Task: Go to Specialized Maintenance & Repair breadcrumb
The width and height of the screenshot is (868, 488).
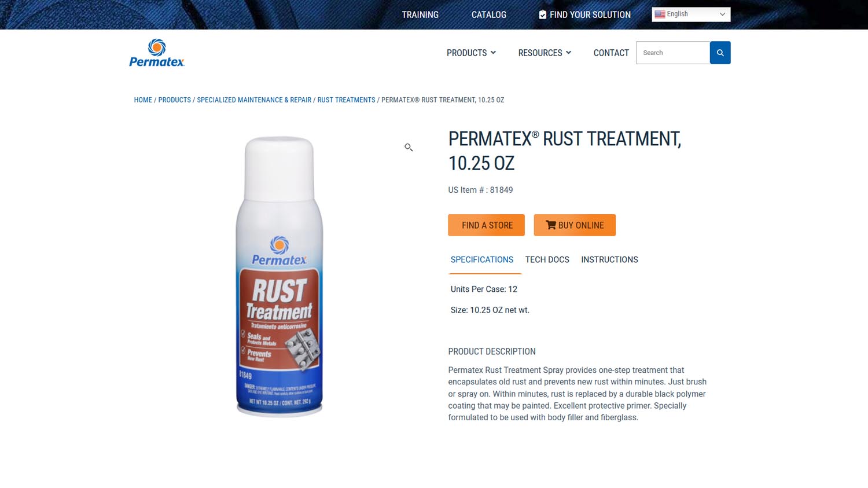Action: [x=254, y=100]
